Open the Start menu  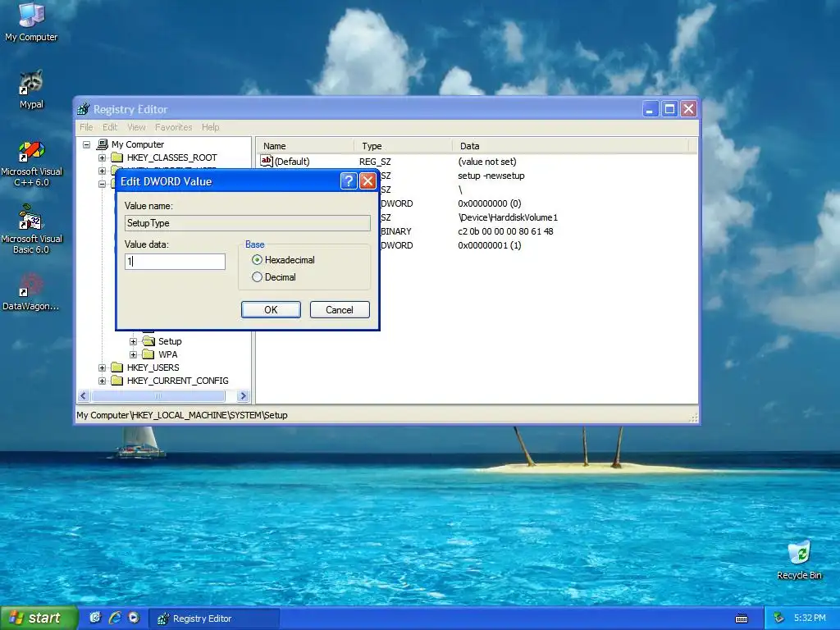[x=39, y=618]
